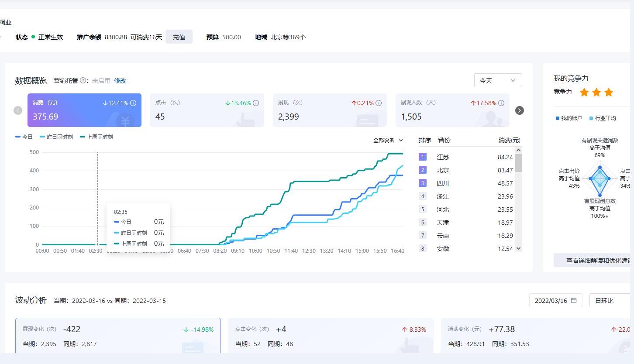Screen dimensions: 634x364
Task: Toggle the 今日 legend series
Action: (24, 137)
